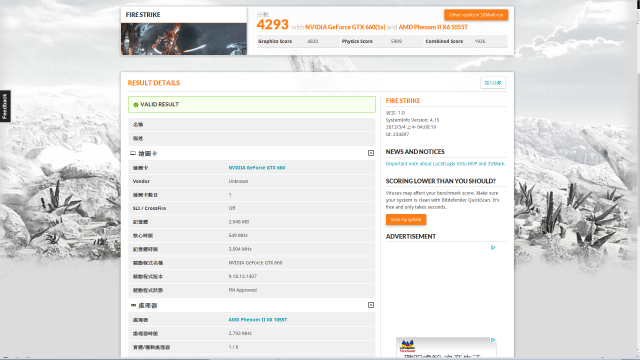Viewport: 640px width, 360px height.
Task: Click the Unknown vendor value
Action: click(238, 181)
